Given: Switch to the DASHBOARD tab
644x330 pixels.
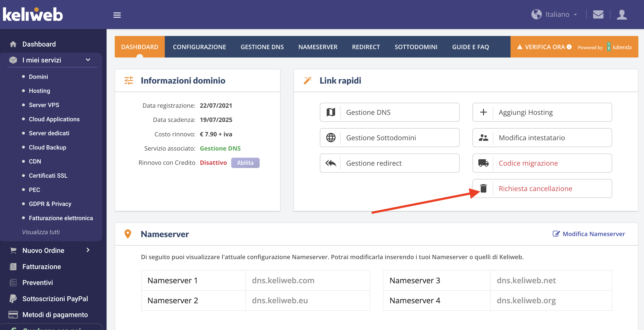Looking at the screenshot, I should tap(140, 47).
